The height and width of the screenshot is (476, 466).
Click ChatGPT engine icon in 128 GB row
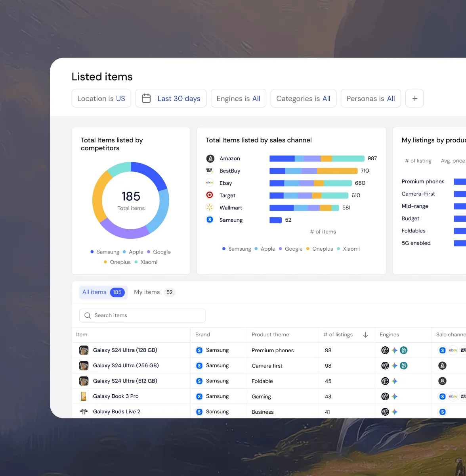pyautogui.click(x=385, y=350)
